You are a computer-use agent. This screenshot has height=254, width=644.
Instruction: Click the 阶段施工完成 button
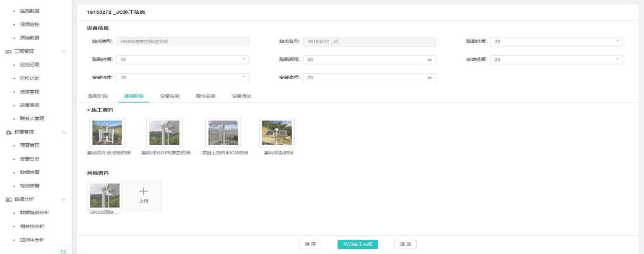click(x=358, y=244)
